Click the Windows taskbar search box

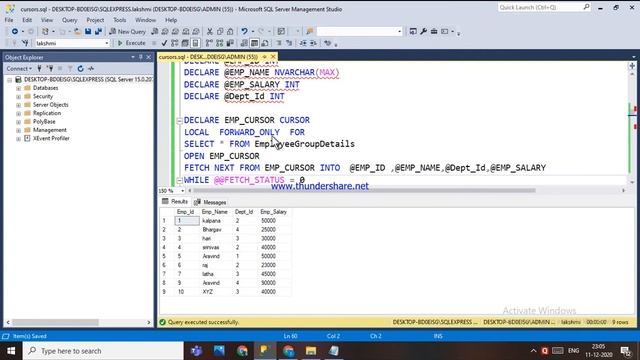[x=103, y=351]
